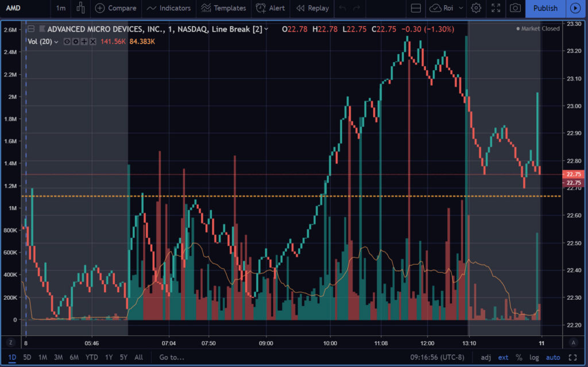The image size is (588, 367).
Task: Toggle the log scale option
Action: (x=534, y=357)
